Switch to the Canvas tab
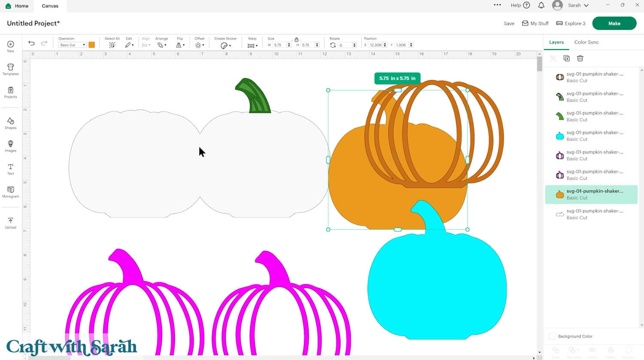 50,6
